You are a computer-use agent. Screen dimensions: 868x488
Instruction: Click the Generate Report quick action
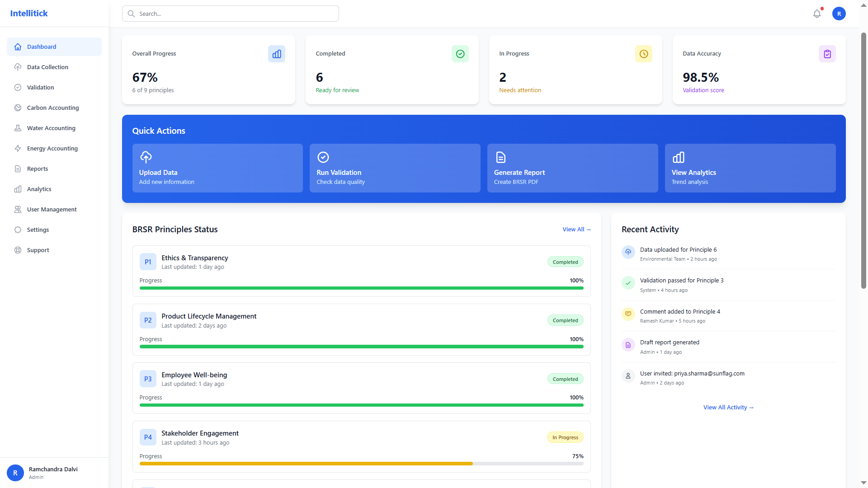572,168
